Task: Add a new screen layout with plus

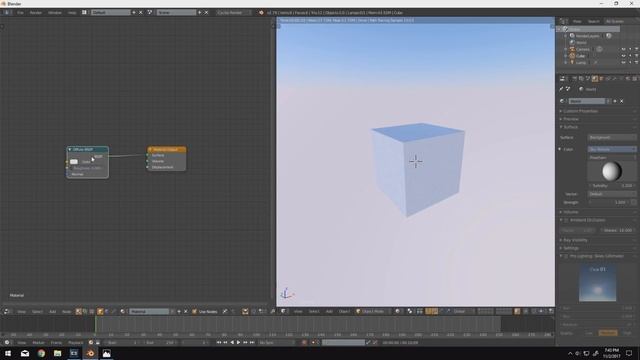Action: click(x=133, y=13)
